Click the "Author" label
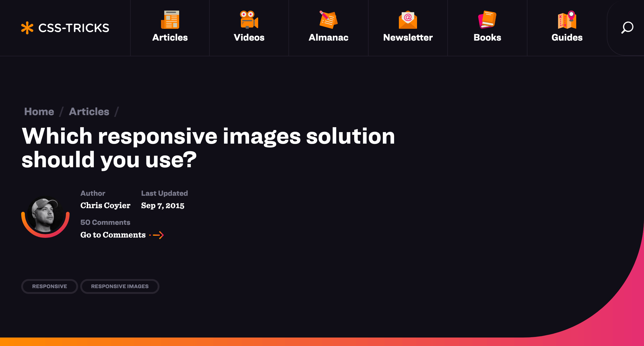The width and height of the screenshot is (644, 346). [93, 193]
